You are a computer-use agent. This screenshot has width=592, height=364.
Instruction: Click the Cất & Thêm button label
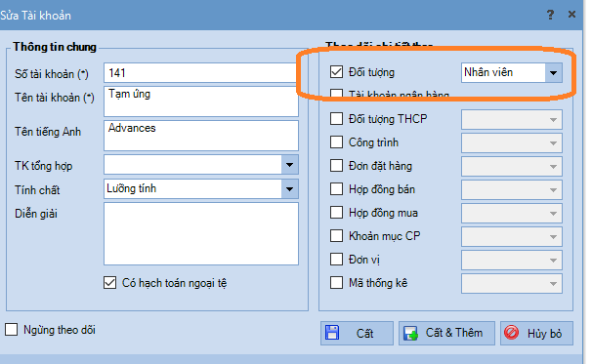pyautogui.click(x=454, y=333)
